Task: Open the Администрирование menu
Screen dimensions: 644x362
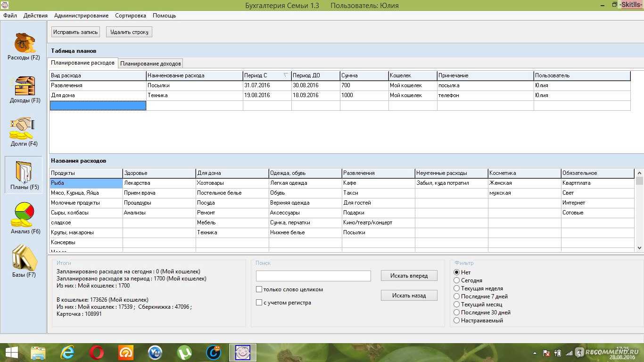Action: [81, 16]
